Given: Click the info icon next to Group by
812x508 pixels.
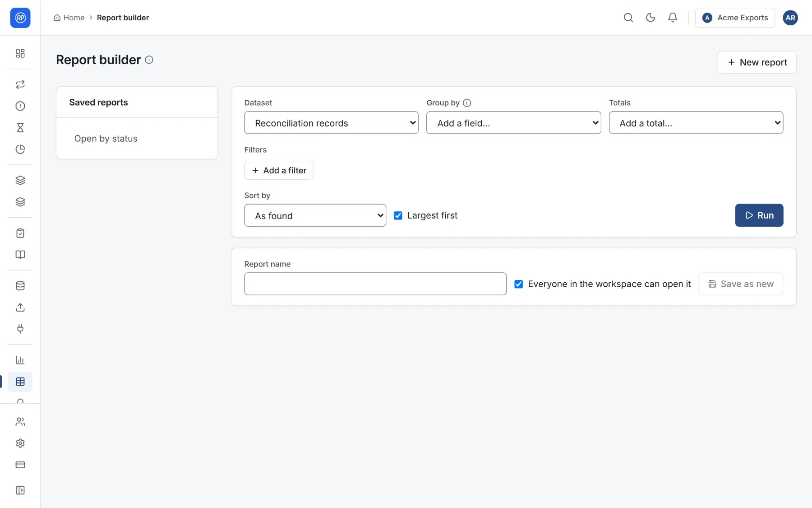Looking at the screenshot, I should pyautogui.click(x=467, y=103).
